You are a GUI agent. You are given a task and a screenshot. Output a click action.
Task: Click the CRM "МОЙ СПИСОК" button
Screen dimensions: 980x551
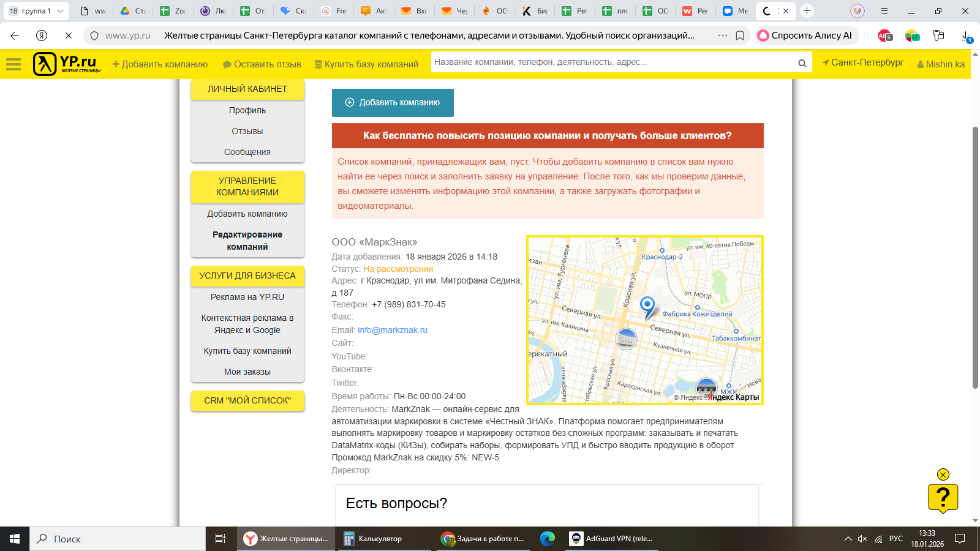click(x=247, y=400)
